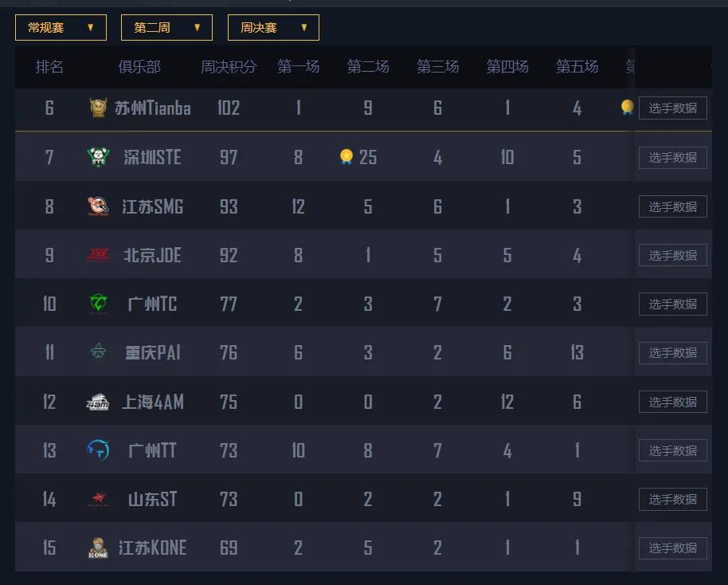The height and width of the screenshot is (585, 728).
Task: Click the 江苏KONE team logo
Action: (98, 548)
